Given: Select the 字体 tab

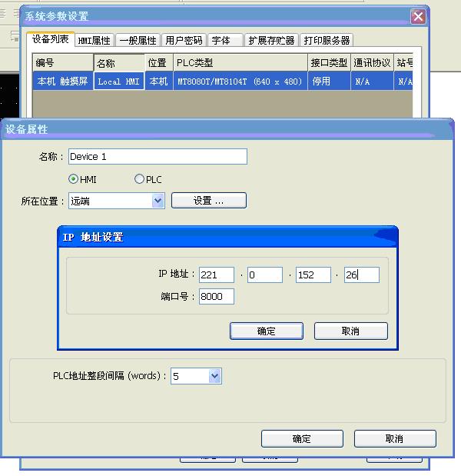Looking at the screenshot, I should tap(221, 41).
